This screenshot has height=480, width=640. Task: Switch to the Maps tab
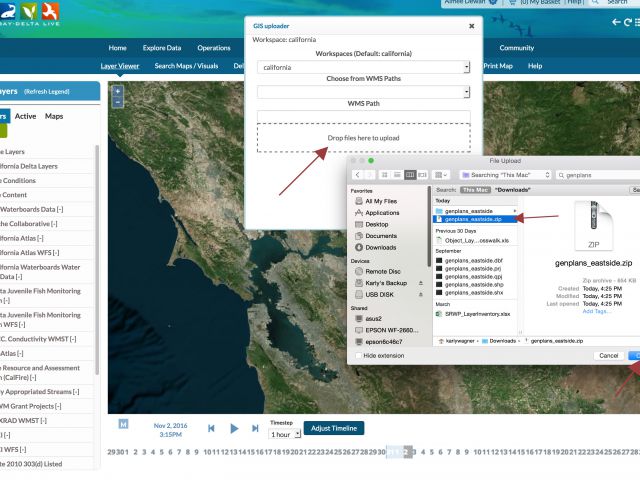coord(54,116)
